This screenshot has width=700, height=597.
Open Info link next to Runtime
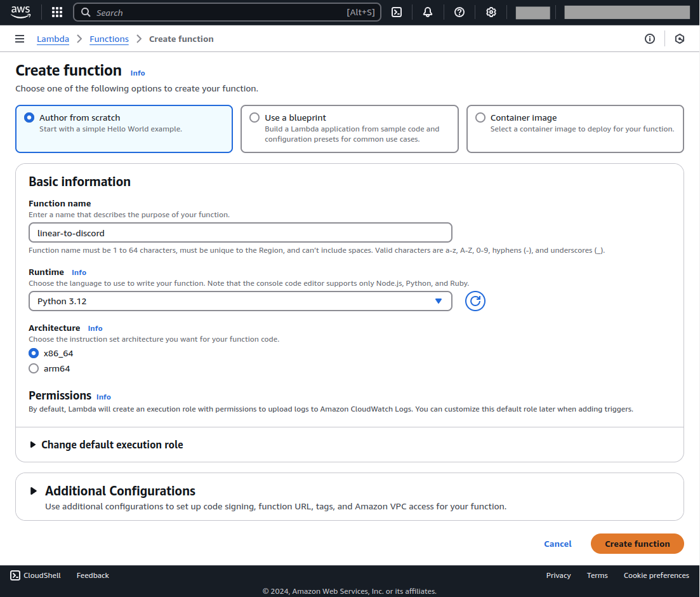tap(79, 272)
